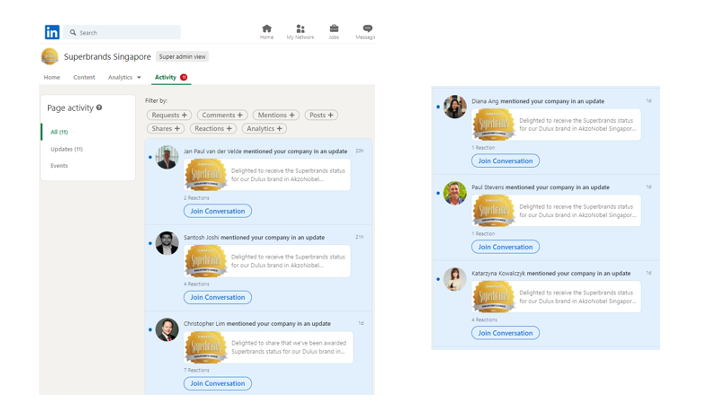
Task: Open Jan Paul van der Velde's avatar
Action: click(x=167, y=157)
